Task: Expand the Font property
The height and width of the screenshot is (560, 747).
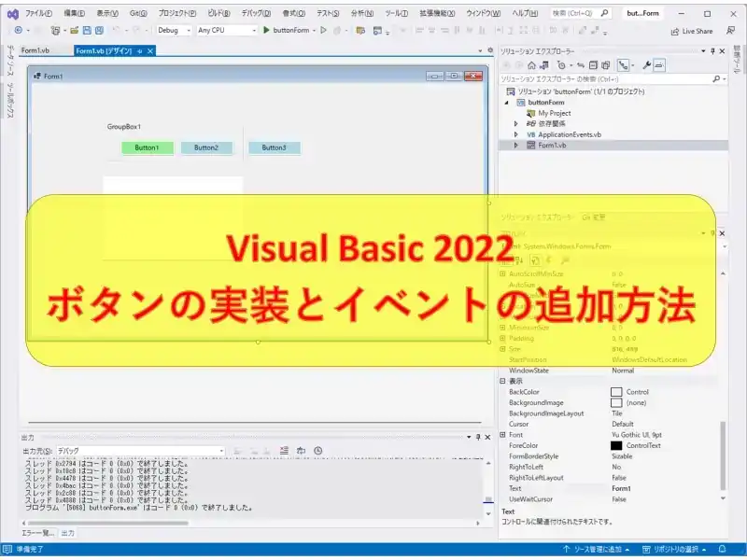Action: coord(502,435)
